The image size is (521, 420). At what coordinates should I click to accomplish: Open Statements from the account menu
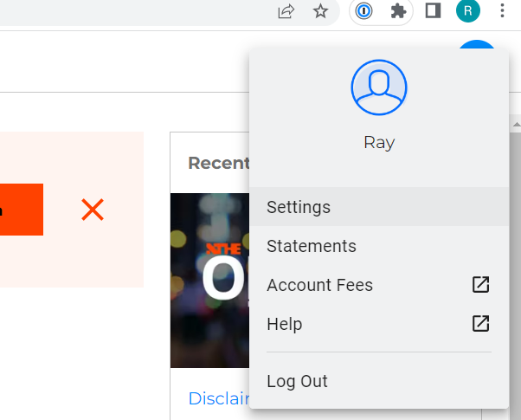[379, 246]
